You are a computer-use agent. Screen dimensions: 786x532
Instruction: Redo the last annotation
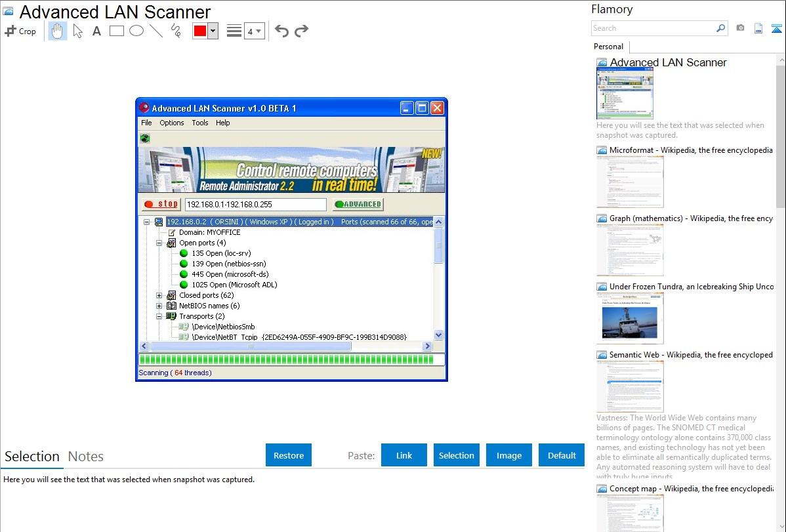301,31
